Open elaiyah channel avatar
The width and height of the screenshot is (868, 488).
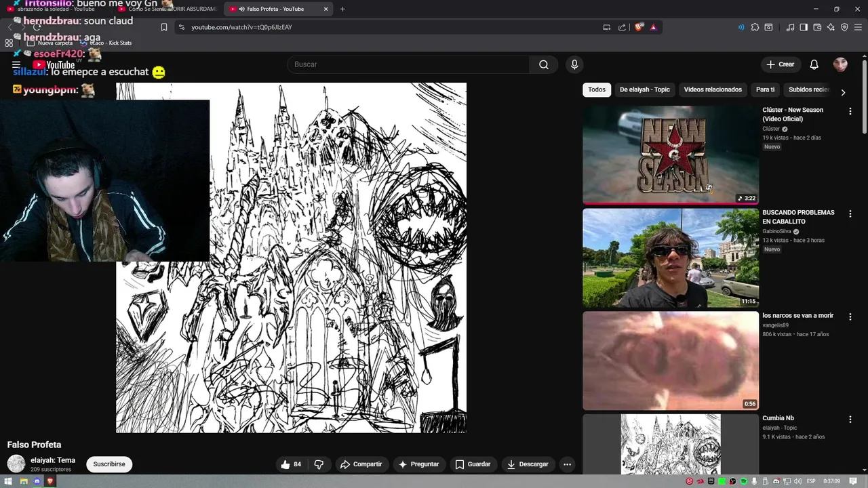point(16,464)
